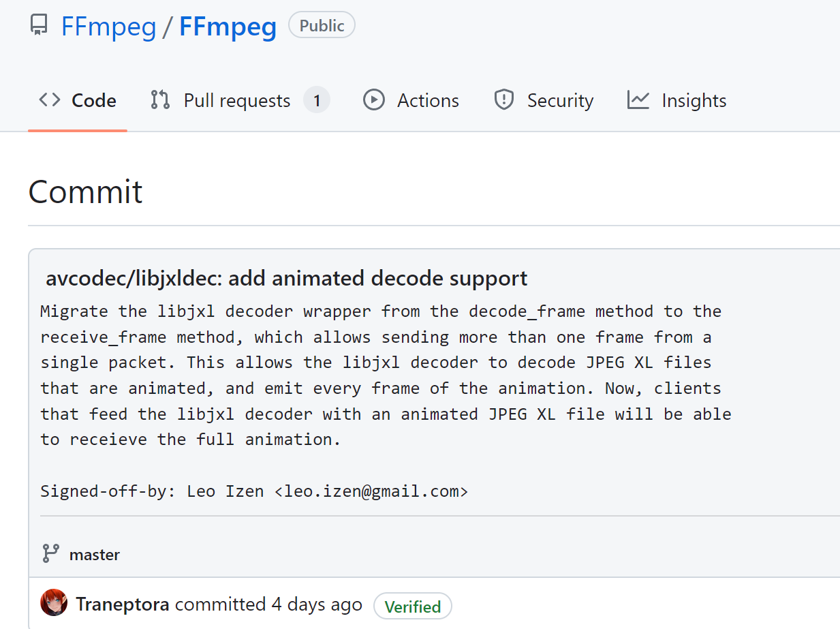840x629 pixels.
Task: Open the Insights page
Action: tap(694, 99)
